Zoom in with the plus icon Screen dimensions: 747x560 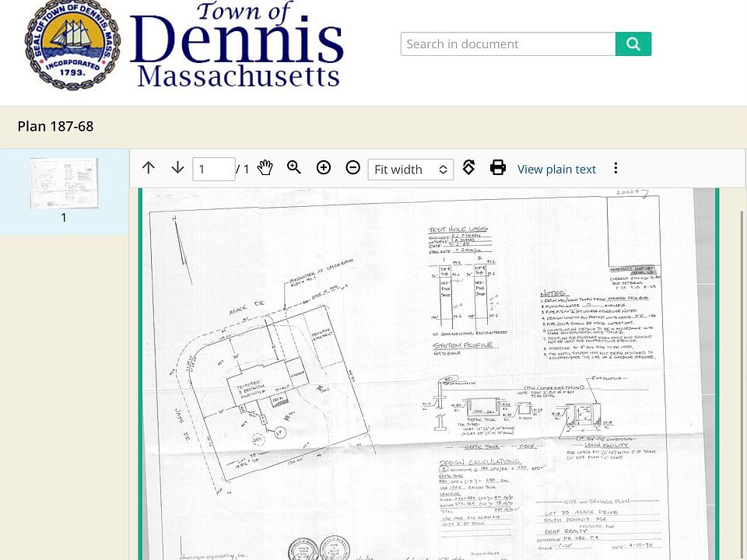coord(324,168)
